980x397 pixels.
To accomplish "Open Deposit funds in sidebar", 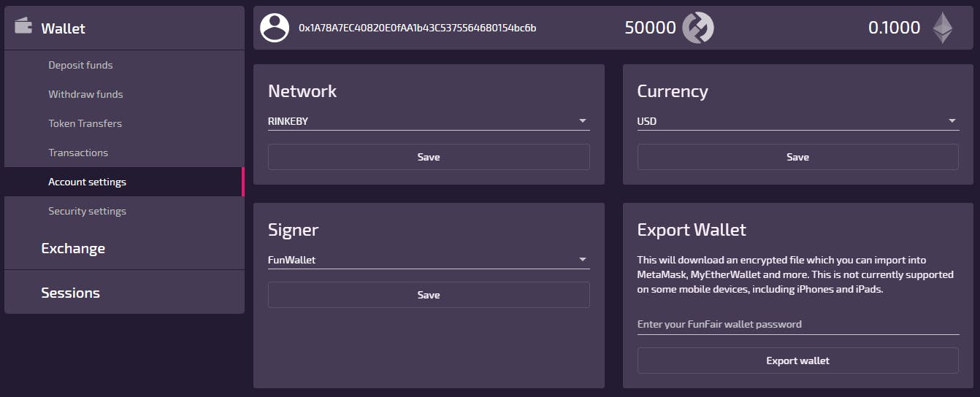I will click(x=80, y=65).
